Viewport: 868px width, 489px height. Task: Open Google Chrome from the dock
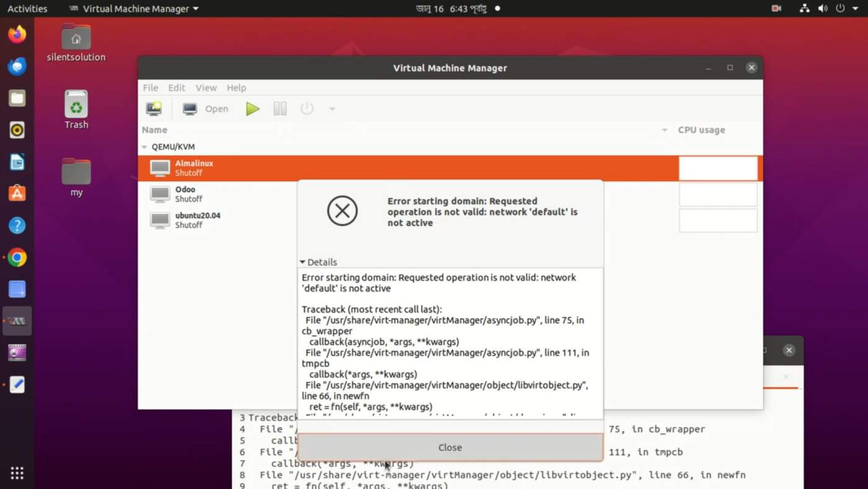(17, 257)
